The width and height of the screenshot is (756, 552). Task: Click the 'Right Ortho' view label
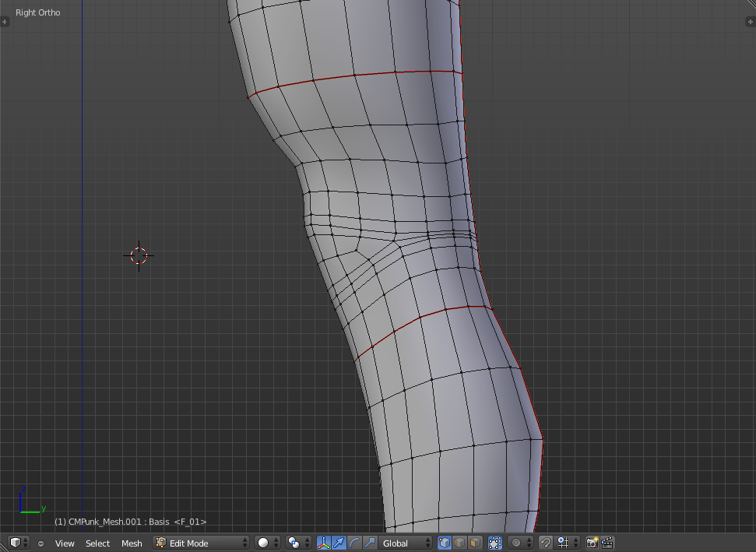(x=38, y=12)
